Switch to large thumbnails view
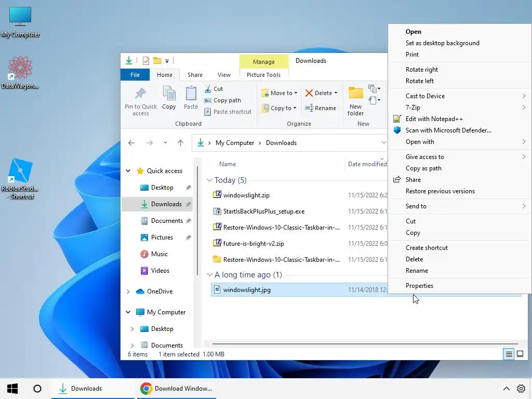532x399 pixels. (520, 354)
